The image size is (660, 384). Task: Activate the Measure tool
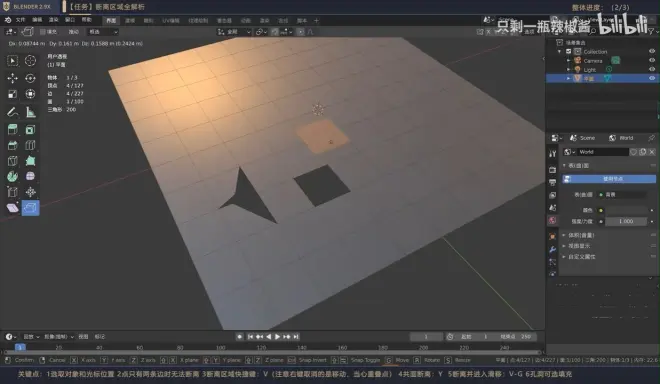(x=30, y=112)
